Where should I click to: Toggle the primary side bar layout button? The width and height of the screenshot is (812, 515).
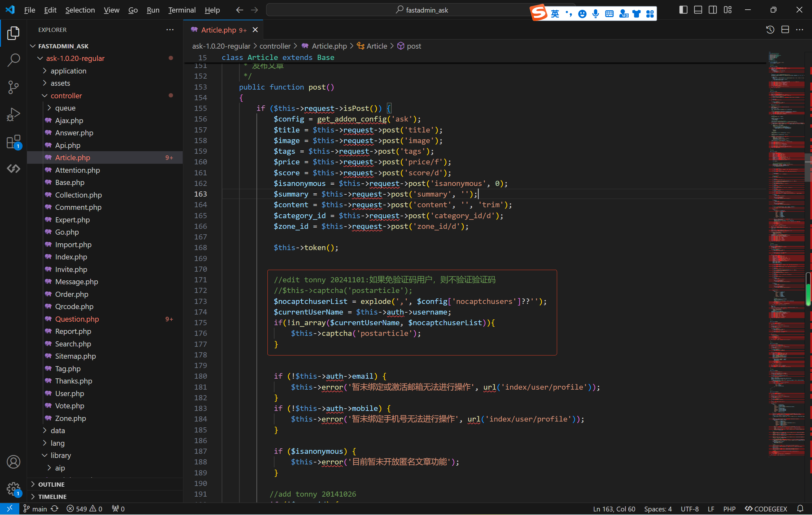(x=683, y=10)
